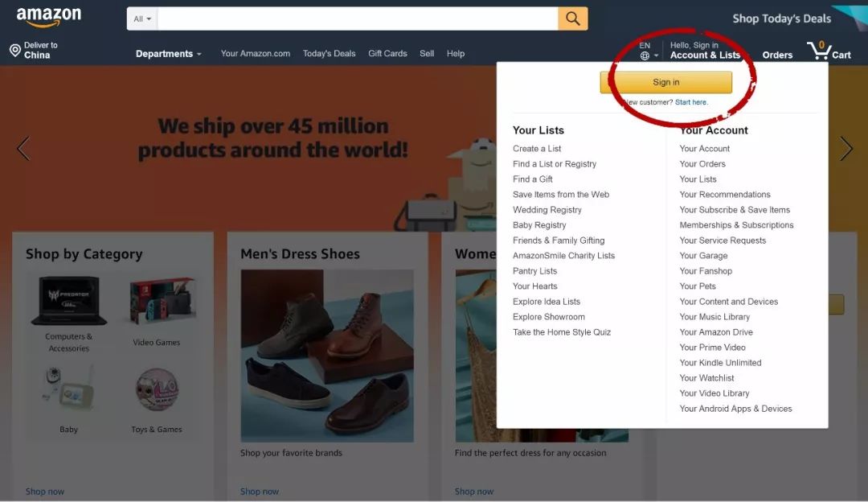This screenshot has width=868, height=502.
Task: Expand the Departments menu
Action: click(169, 54)
